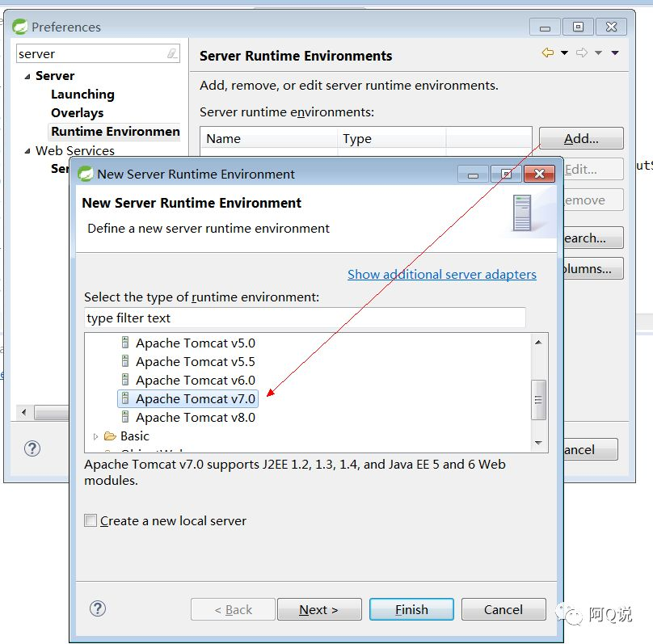Click the Finish button

[x=411, y=609]
